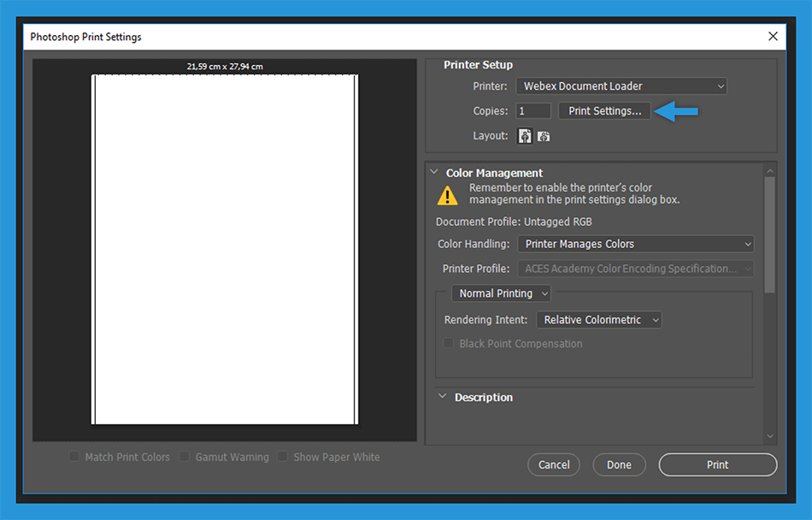812x520 pixels.
Task: Select the landscape layout orientation icon
Action: (x=543, y=135)
